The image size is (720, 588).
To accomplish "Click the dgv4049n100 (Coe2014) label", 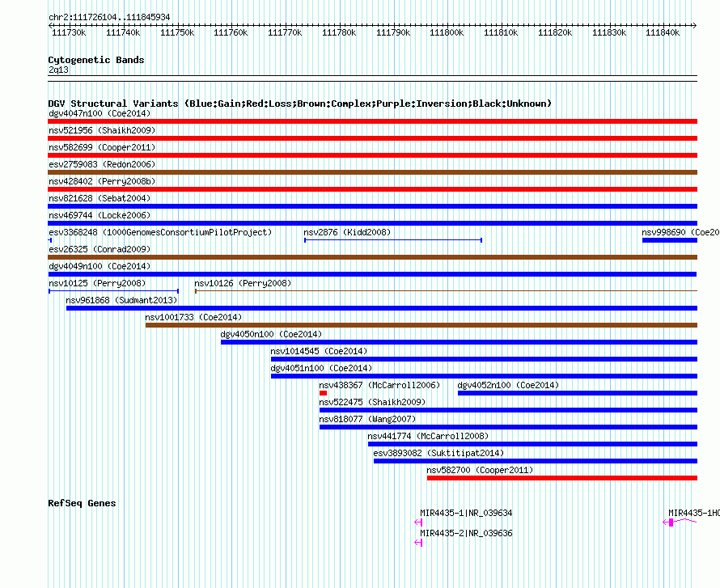I will [x=100, y=266].
